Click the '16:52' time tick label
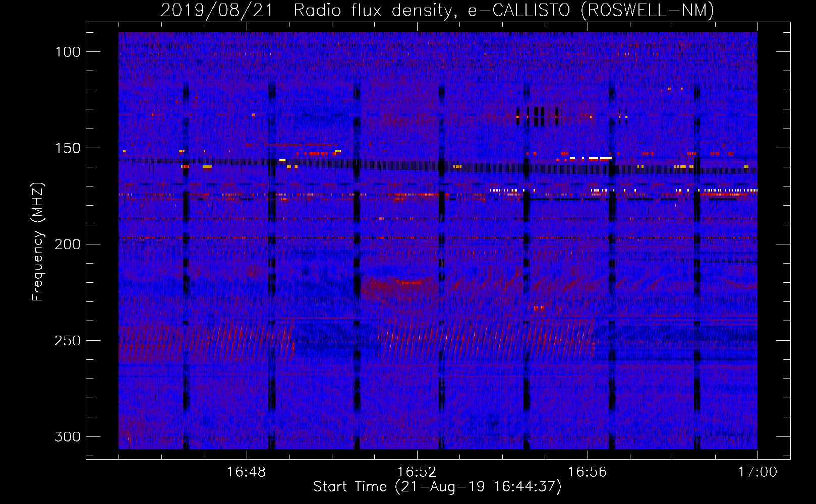816x504 pixels. [x=417, y=472]
